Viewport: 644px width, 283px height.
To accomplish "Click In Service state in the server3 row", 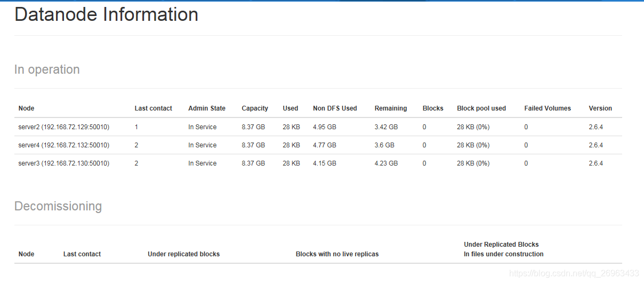I will click(202, 163).
